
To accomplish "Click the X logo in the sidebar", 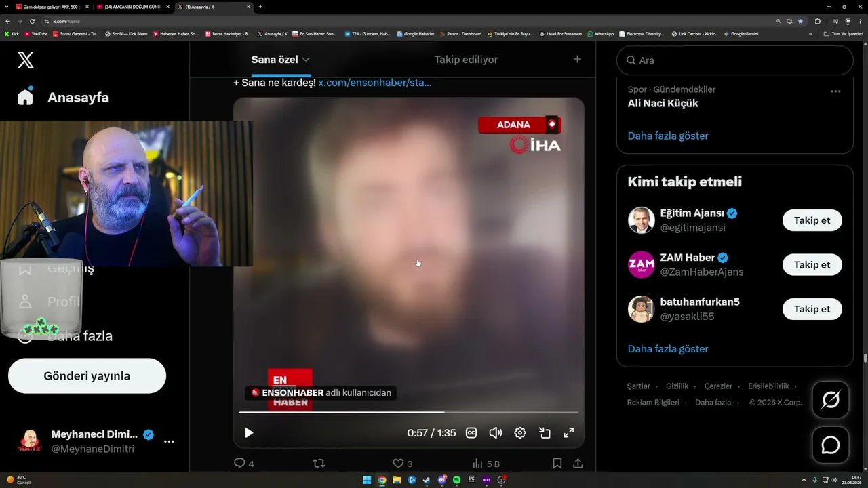I will pos(25,60).
